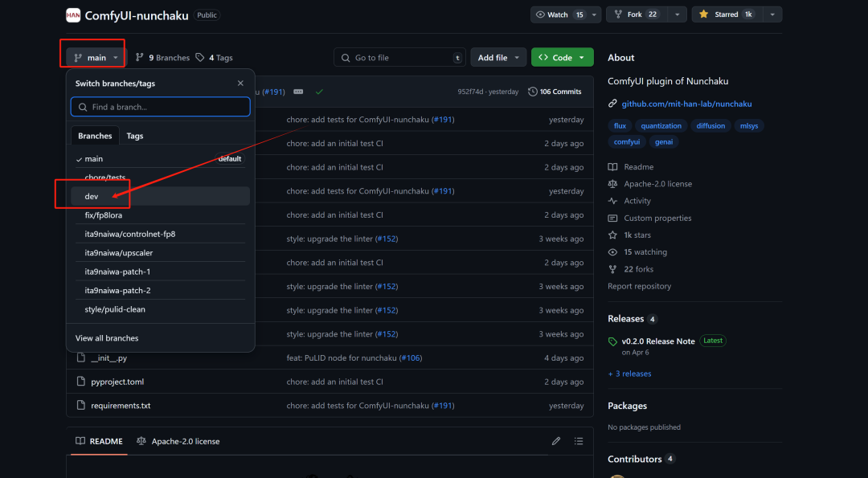Switch to the Tags tab in popup
868x478 pixels.
click(x=135, y=136)
